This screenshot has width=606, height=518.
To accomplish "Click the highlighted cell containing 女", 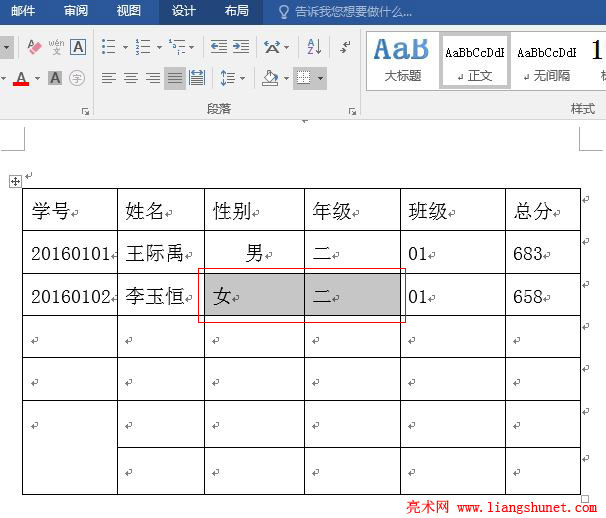I will point(254,295).
